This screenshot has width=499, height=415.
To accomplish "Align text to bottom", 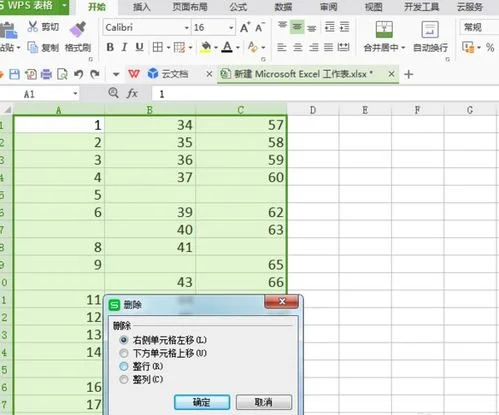I will pyautogui.click(x=312, y=28).
